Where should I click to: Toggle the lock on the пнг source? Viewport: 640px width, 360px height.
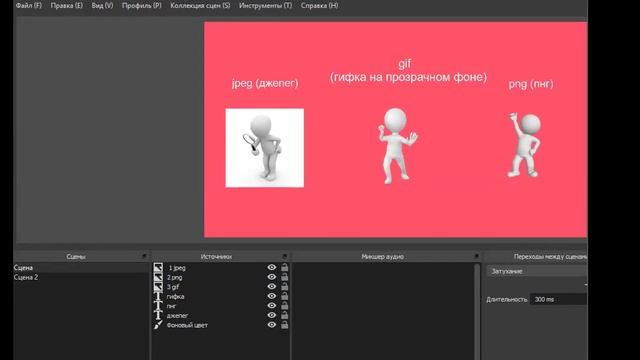[x=284, y=305]
